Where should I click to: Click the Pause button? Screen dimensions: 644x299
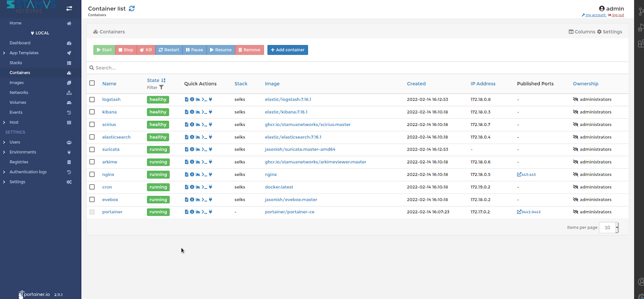[x=194, y=50]
